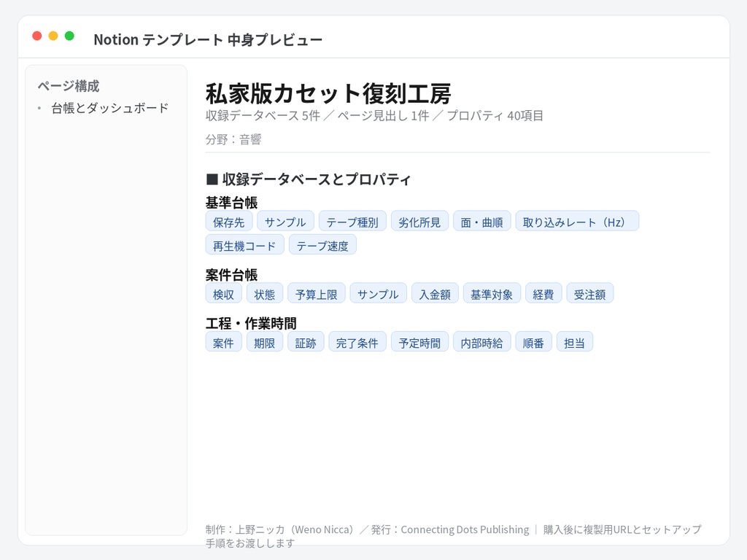Select the 経費 property tag

[543, 295]
